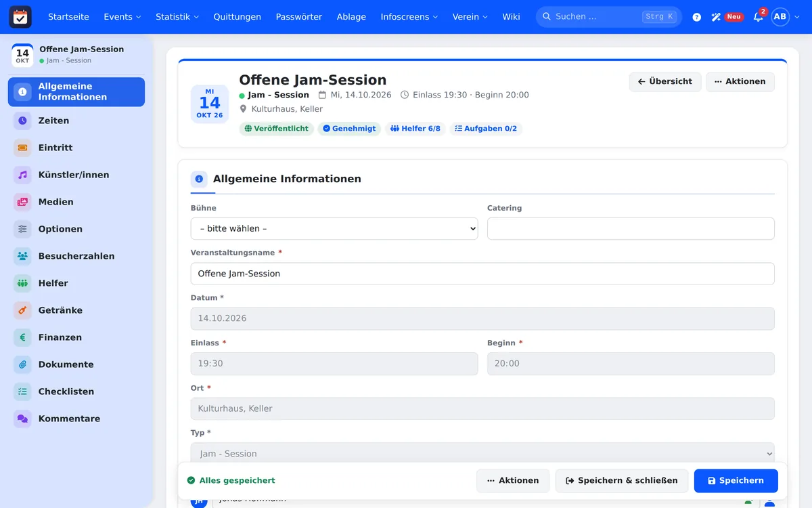Click the magic wand Neu icon
The width and height of the screenshot is (812, 508).
[x=716, y=17]
